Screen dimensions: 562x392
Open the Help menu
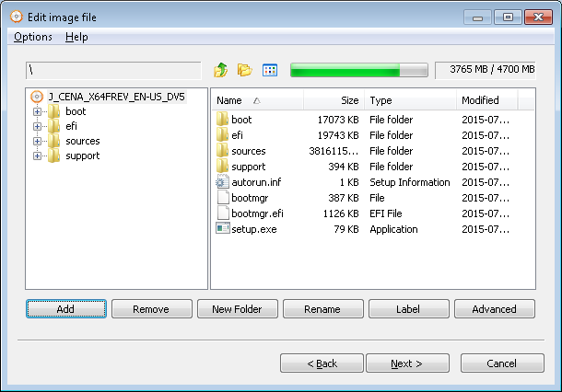[76, 37]
